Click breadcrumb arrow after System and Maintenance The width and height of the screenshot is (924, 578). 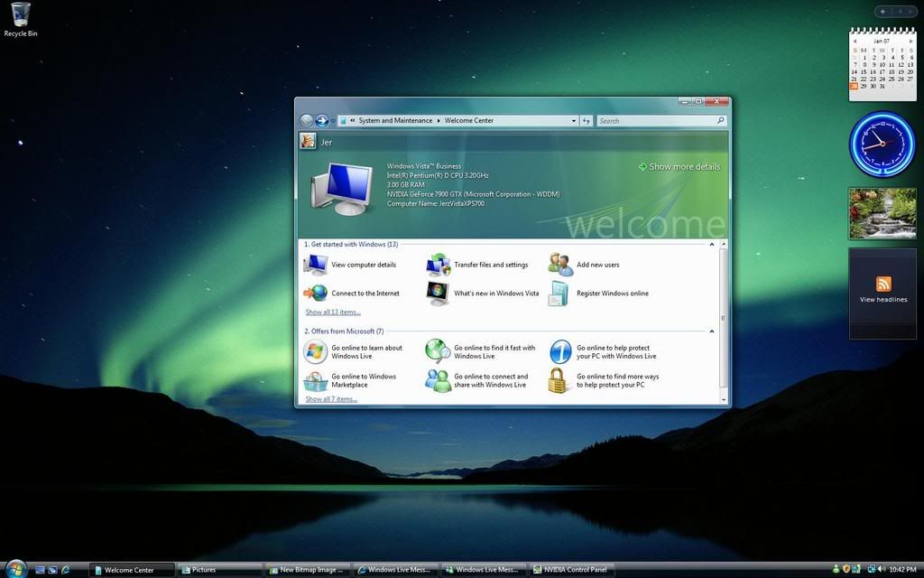[x=439, y=121]
